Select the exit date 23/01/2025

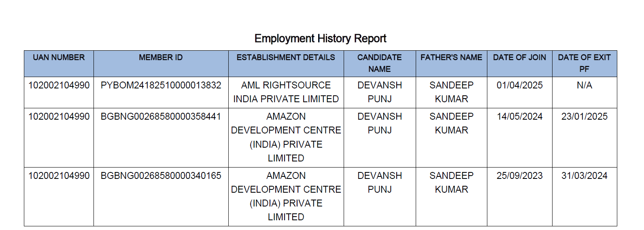[584, 116]
